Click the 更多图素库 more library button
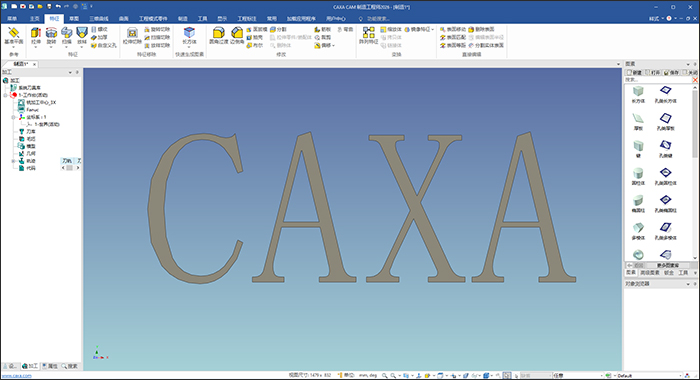700x380 pixels. point(668,265)
